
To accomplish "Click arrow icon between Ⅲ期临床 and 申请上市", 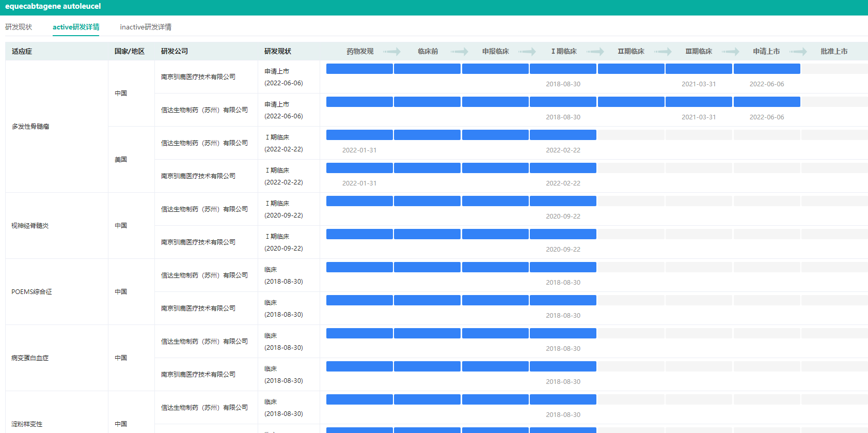I will (x=731, y=52).
